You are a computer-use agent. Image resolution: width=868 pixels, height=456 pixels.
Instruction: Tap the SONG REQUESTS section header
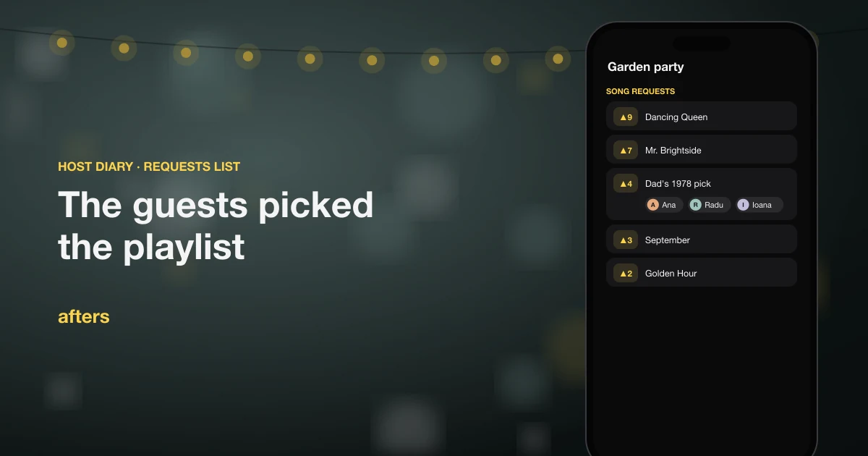click(640, 91)
